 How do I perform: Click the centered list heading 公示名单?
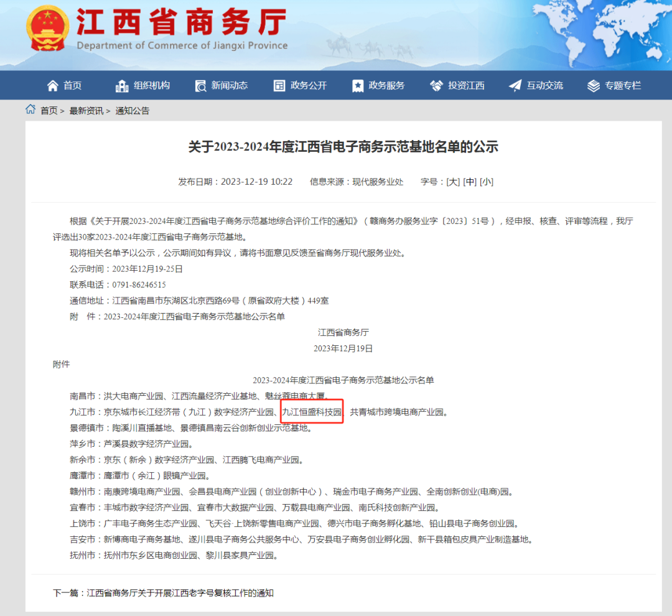tap(343, 380)
